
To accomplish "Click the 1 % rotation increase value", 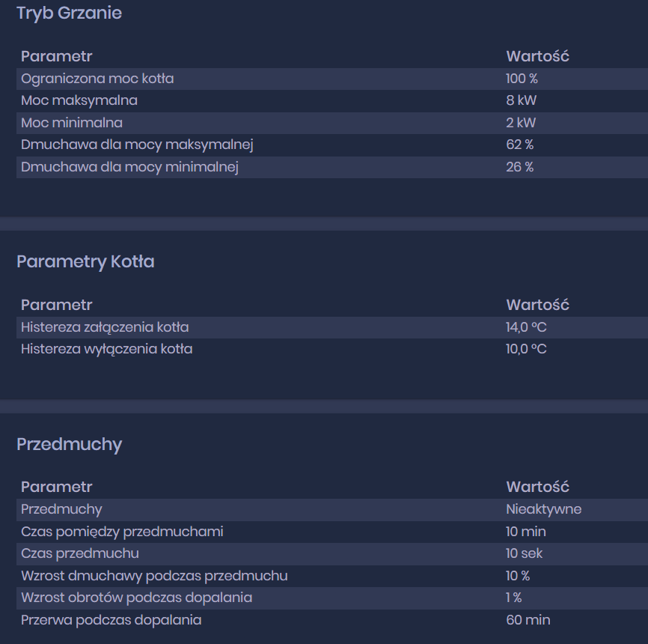I will 513,598.
